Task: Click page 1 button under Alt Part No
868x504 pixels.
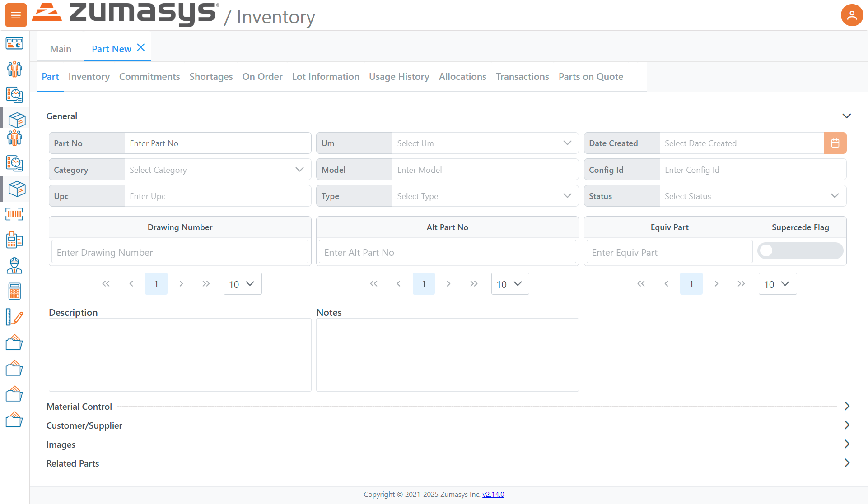Action: (x=424, y=284)
